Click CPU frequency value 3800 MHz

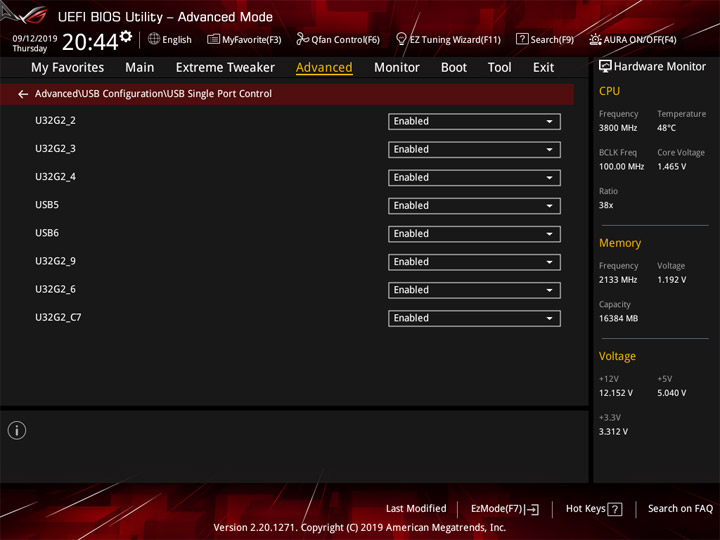click(x=618, y=128)
